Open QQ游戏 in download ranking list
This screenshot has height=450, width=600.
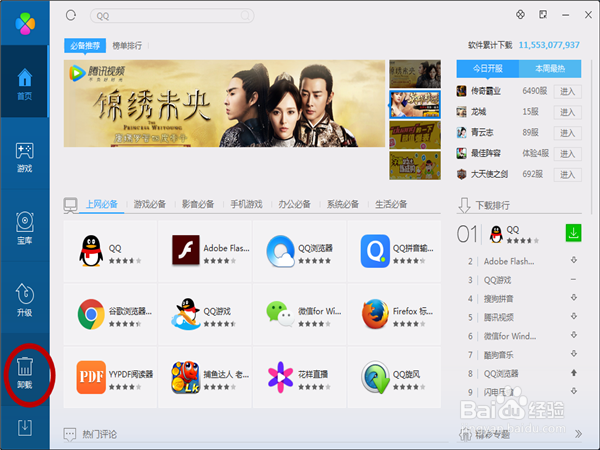point(497,280)
